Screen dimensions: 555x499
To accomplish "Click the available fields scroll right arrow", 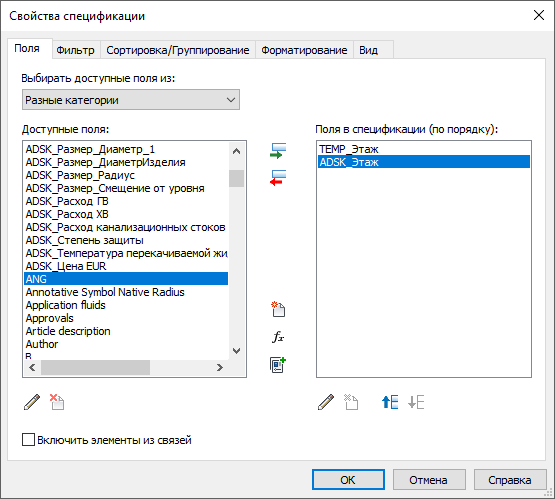I will click(x=219, y=367).
